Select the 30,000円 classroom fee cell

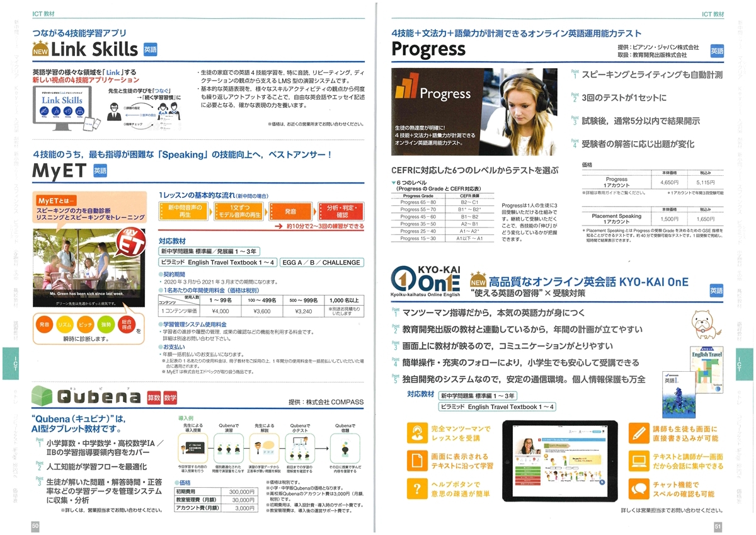click(241, 500)
